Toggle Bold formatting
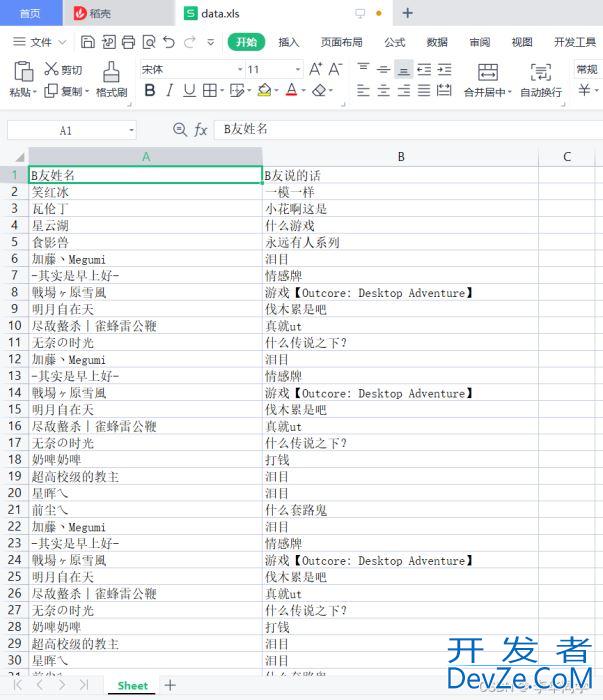Screen dimensions: 603x700 coord(150,91)
